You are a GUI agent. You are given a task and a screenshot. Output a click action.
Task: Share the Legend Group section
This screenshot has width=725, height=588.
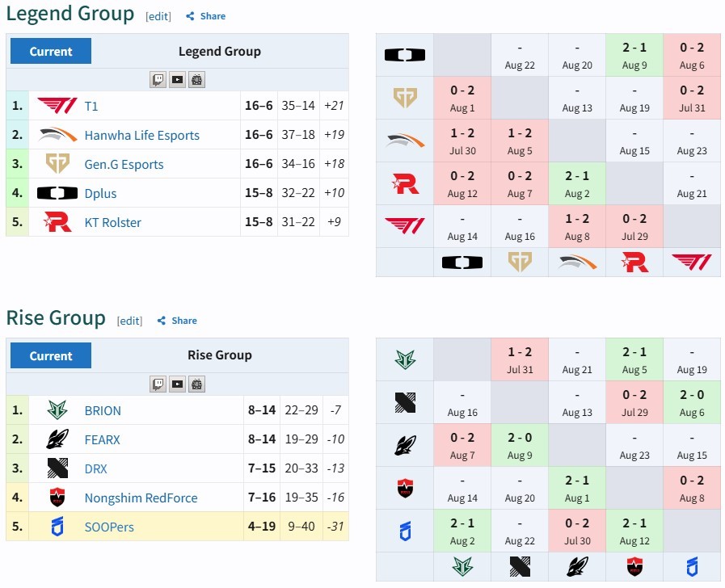click(x=206, y=16)
